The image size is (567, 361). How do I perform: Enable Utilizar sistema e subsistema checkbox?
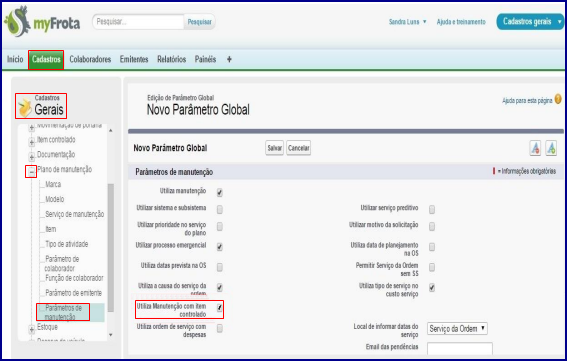click(219, 209)
